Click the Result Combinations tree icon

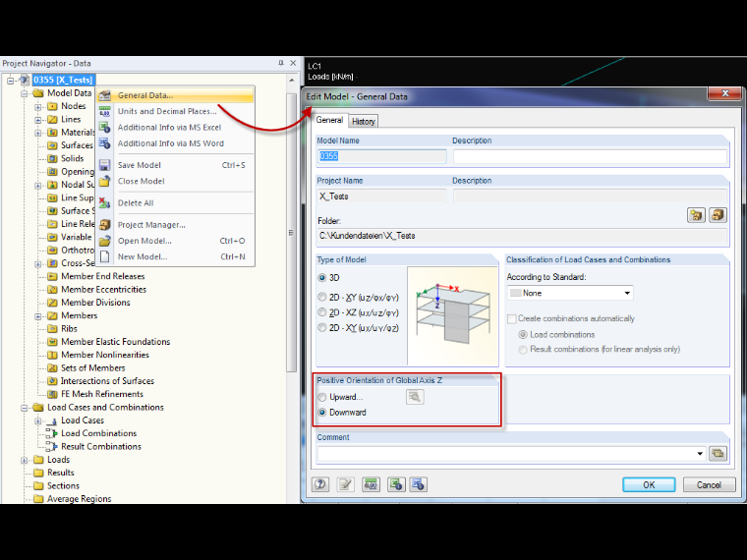tap(52, 447)
